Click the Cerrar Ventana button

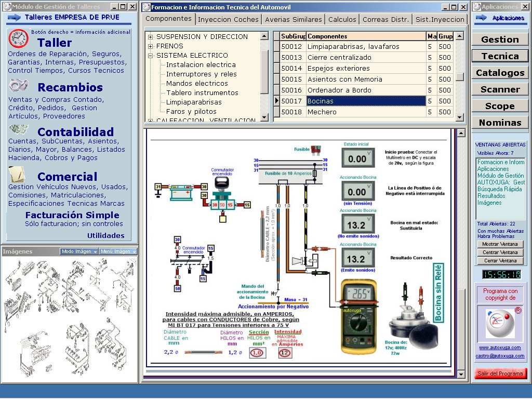pos(500,261)
